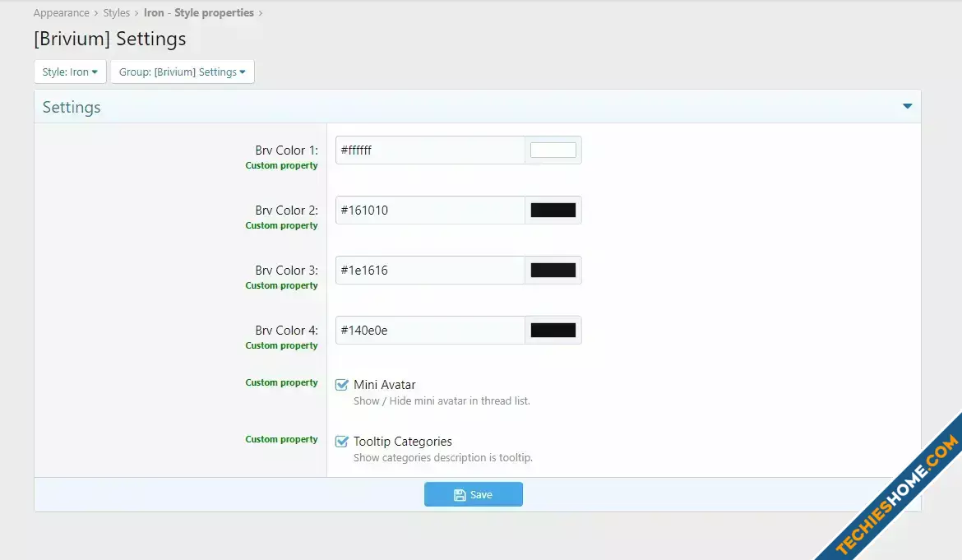The height and width of the screenshot is (560, 962).
Task: Edit Brv Color 2 hex field
Action: point(430,211)
